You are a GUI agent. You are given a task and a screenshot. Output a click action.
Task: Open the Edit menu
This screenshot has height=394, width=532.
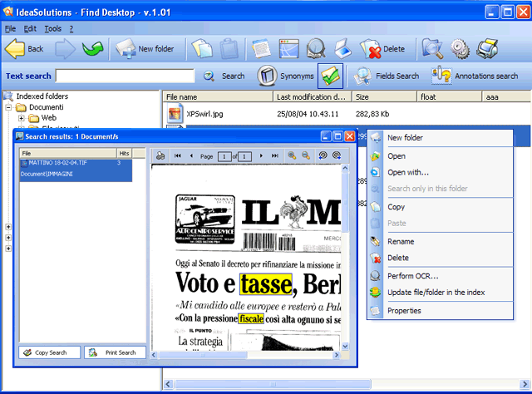click(x=30, y=29)
